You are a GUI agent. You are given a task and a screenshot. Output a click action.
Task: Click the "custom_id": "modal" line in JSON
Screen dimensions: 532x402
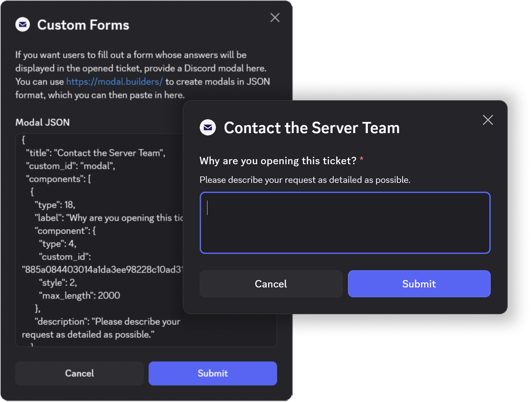pos(71,166)
